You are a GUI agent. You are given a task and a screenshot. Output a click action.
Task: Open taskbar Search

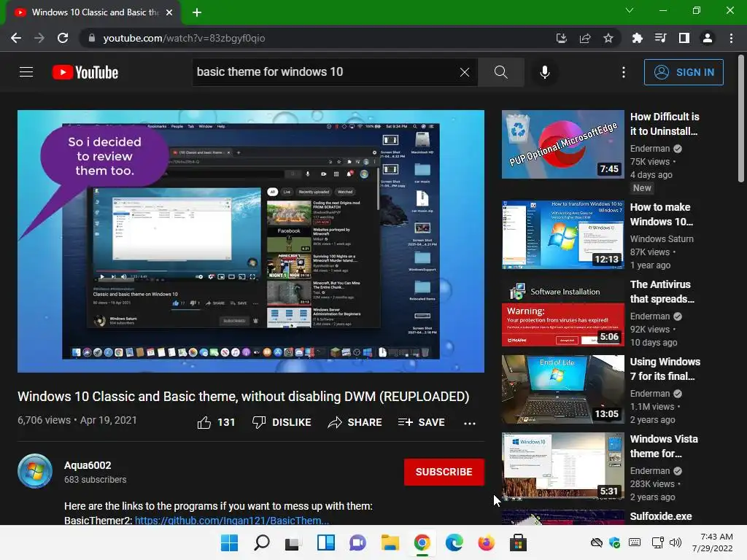click(x=262, y=542)
